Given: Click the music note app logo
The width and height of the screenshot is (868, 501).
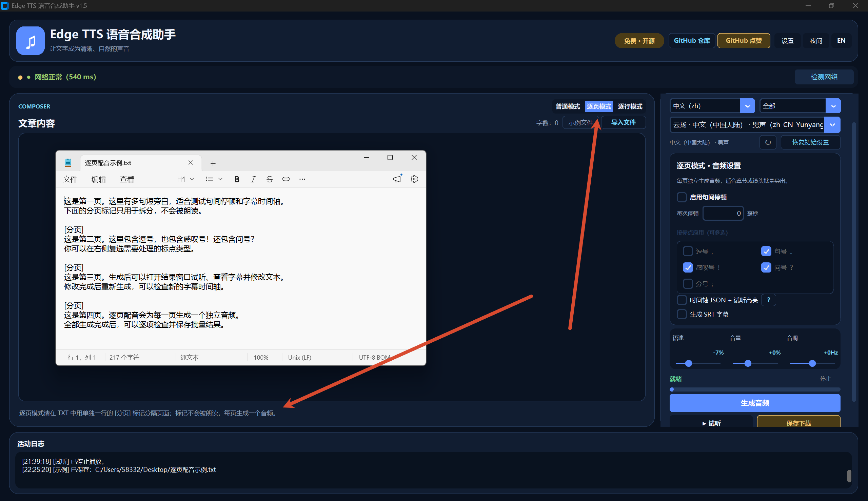Looking at the screenshot, I should [x=30, y=41].
